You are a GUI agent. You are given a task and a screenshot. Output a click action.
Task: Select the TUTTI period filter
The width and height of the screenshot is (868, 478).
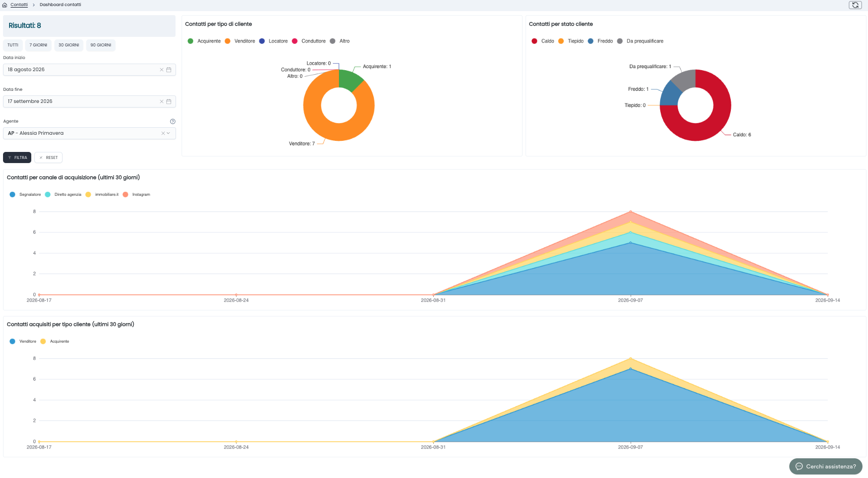click(x=13, y=45)
